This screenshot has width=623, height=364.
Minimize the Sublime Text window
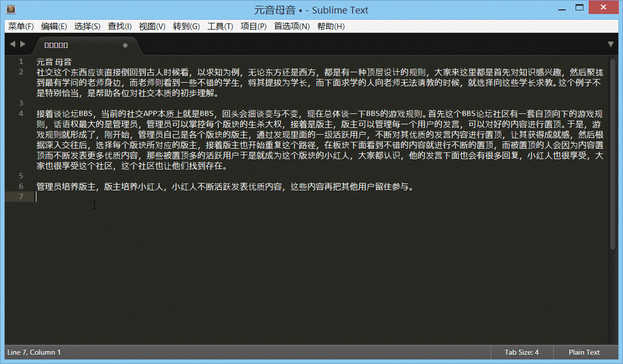pos(562,8)
